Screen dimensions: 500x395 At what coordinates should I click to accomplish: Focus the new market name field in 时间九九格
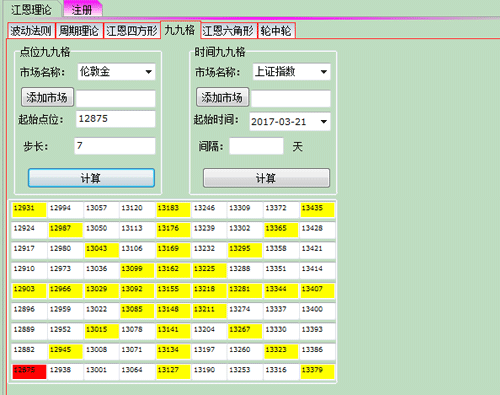coord(291,99)
